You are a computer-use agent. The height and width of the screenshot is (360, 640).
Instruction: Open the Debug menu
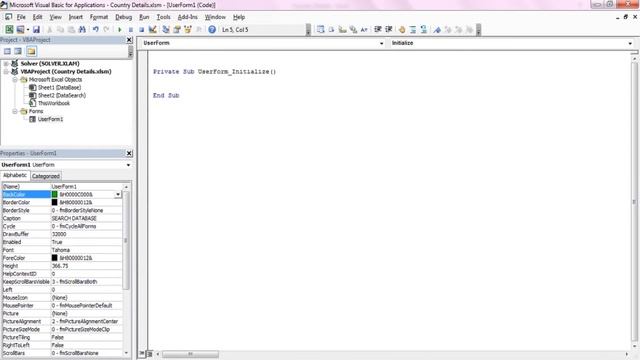(123, 17)
